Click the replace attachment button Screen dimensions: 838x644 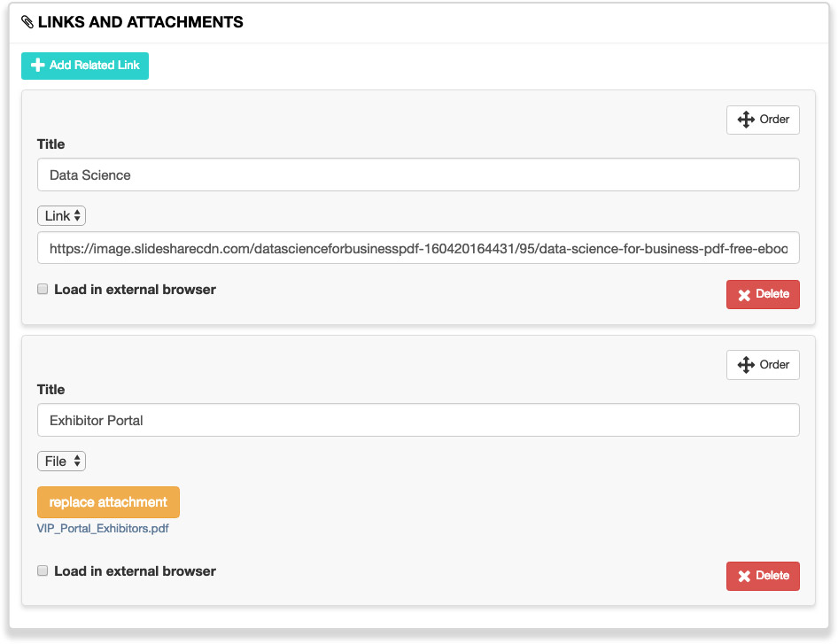click(108, 502)
